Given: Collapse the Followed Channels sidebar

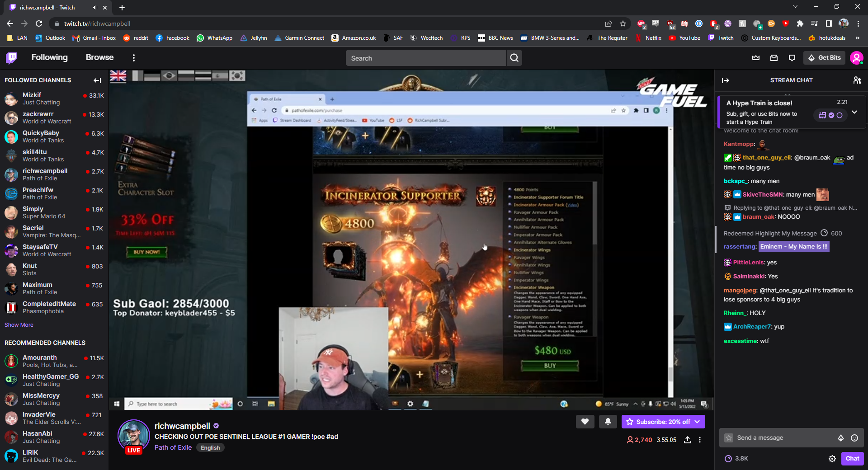Looking at the screenshot, I should [97, 80].
